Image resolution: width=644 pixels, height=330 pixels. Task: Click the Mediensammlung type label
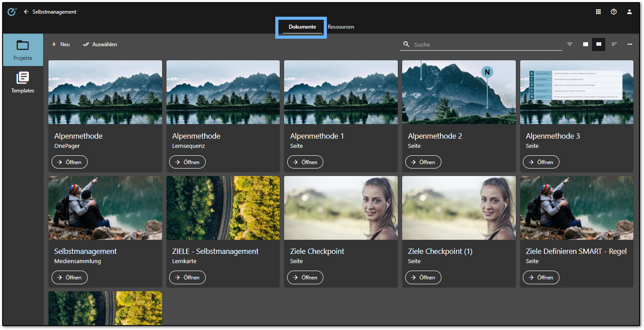78,261
